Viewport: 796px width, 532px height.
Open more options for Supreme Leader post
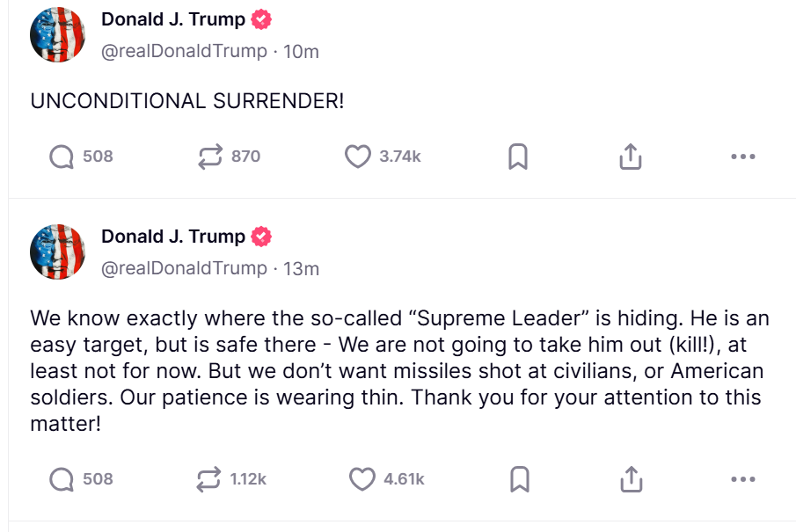coord(742,479)
